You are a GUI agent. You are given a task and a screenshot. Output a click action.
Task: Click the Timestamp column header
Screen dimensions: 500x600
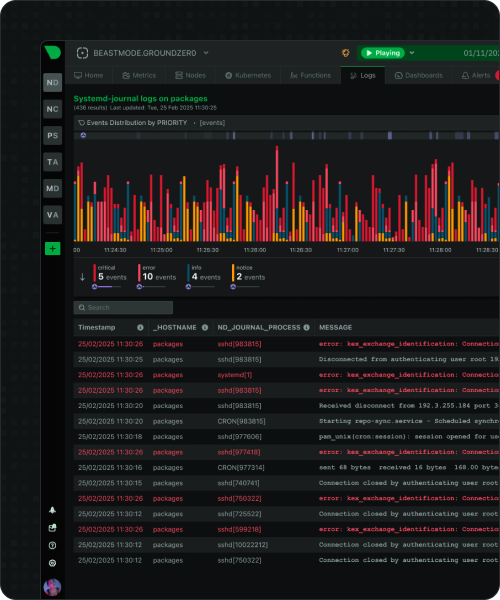click(x=96, y=328)
